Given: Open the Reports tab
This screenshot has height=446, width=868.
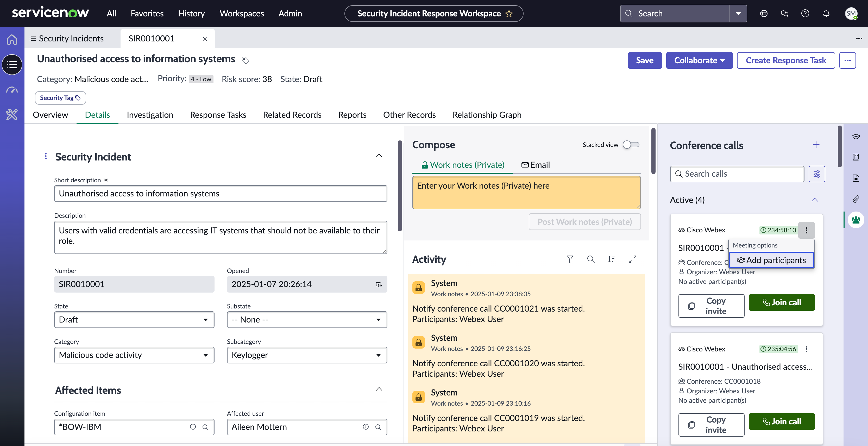Looking at the screenshot, I should 352,115.
